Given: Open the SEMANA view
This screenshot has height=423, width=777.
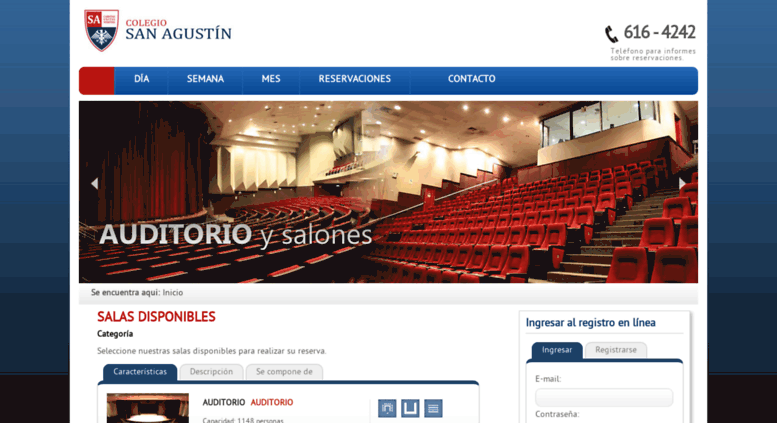Looking at the screenshot, I should click(205, 79).
